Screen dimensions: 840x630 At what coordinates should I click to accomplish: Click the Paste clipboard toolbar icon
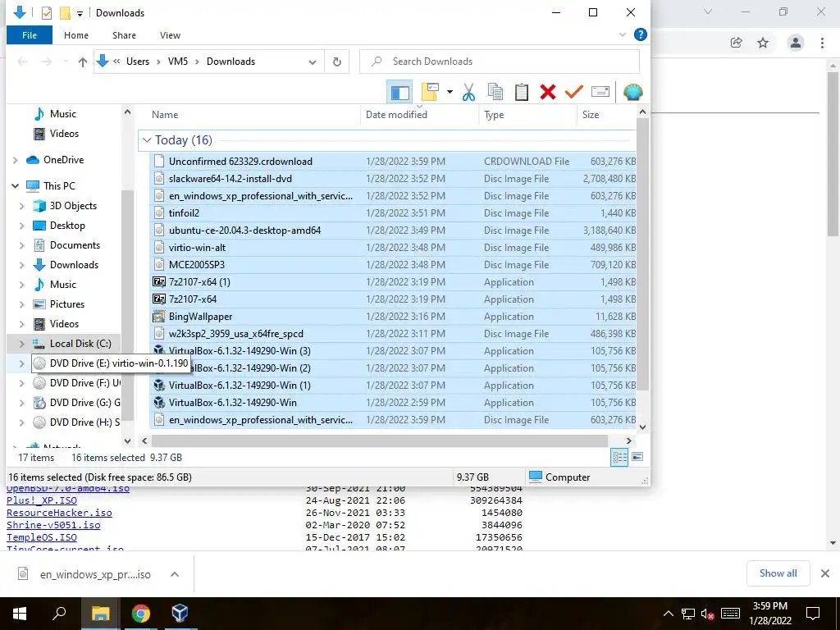[x=521, y=92]
